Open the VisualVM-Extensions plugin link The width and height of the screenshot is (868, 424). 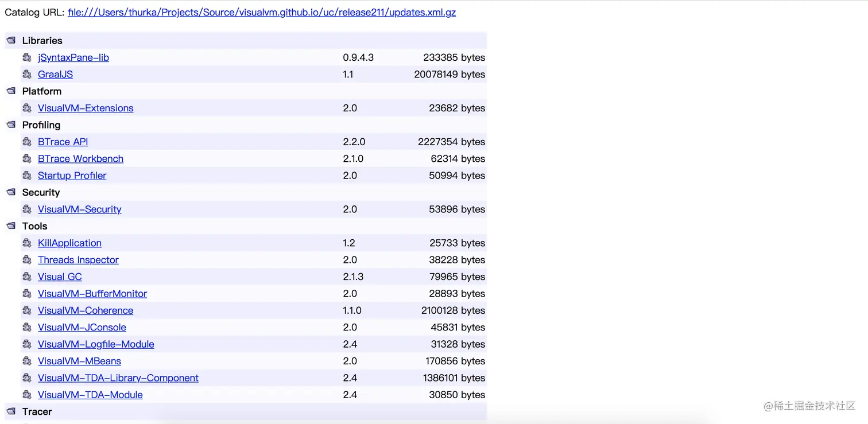(x=86, y=108)
